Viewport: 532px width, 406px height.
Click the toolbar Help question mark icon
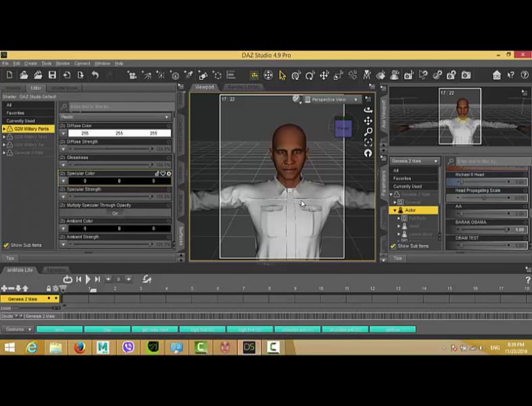pos(525,75)
